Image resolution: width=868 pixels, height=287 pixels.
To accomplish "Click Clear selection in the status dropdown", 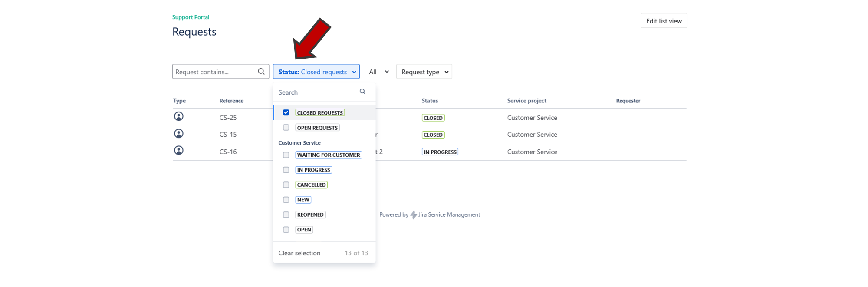I will pos(299,253).
